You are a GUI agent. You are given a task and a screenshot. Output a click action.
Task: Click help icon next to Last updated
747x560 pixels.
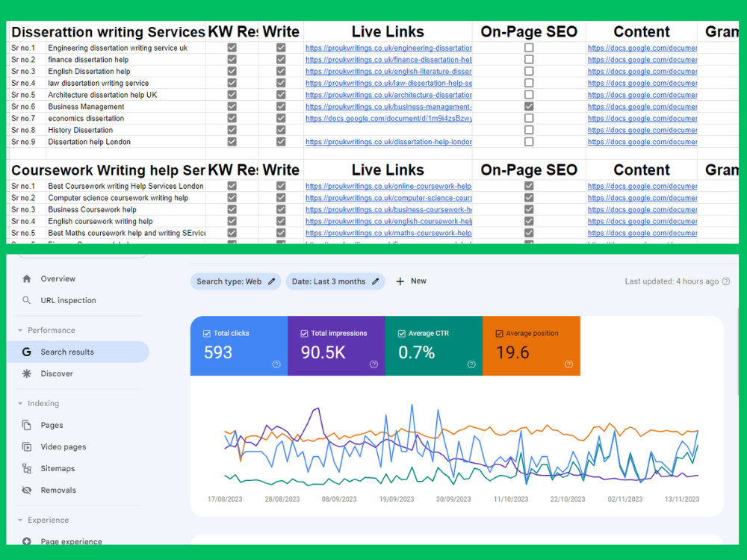pyautogui.click(x=725, y=281)
